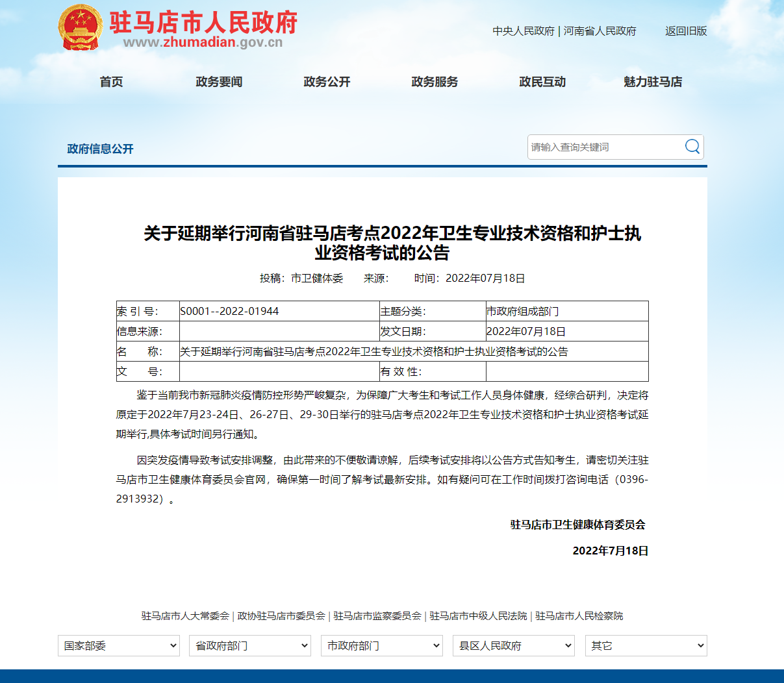Click the 驻马店市人民政府 site title
Viewport: 784px width, 683px height.
pyautogui.click(x=203, y=22)
